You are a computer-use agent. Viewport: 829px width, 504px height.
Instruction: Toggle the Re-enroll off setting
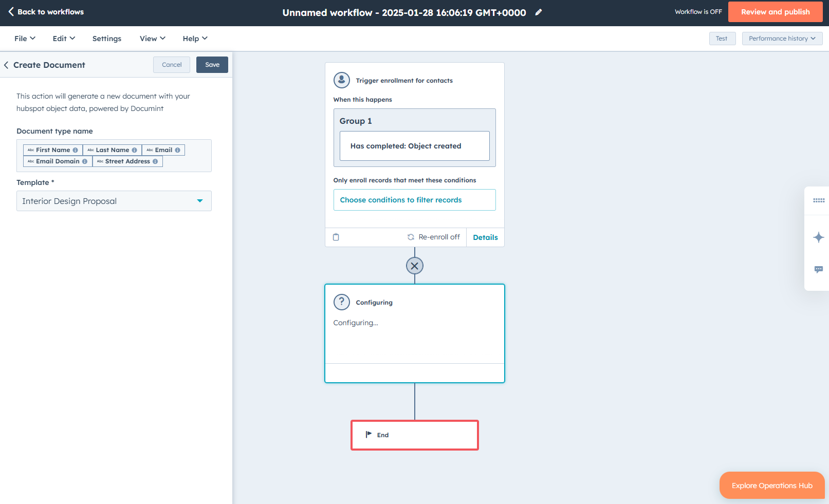click(x=434, y=237)
